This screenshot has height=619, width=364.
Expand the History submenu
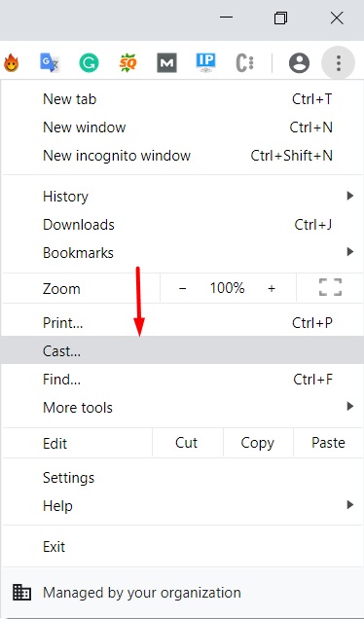(x=183, y=197)
